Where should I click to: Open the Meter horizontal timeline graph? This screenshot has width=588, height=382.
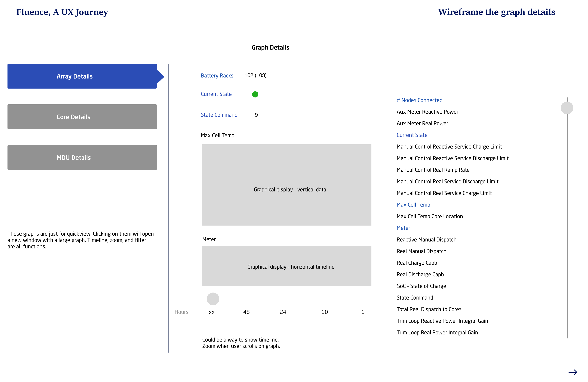coord(286,266)
